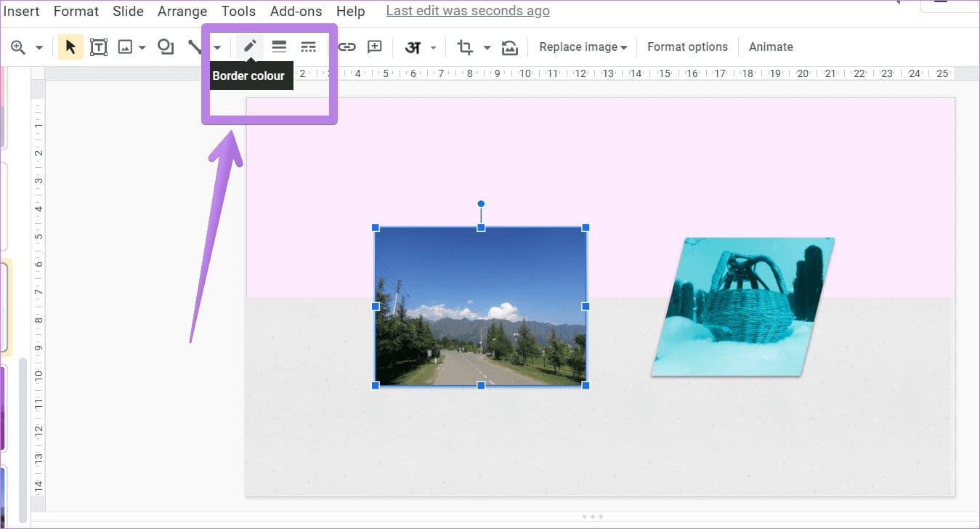Click the Format options button
The height and width of the screenshot is (529, 980).
pyautogui.click(x=687, y=47)
